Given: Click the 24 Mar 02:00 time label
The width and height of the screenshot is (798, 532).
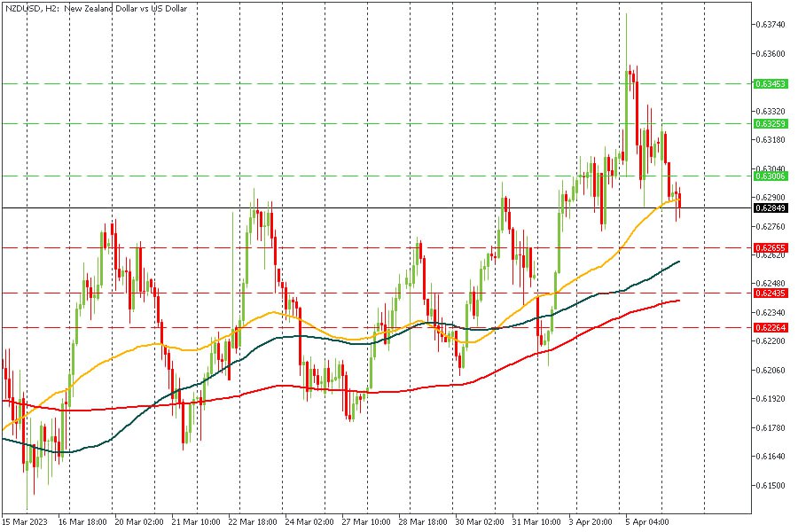Looking at the screenshot, I should pos(309,522).
